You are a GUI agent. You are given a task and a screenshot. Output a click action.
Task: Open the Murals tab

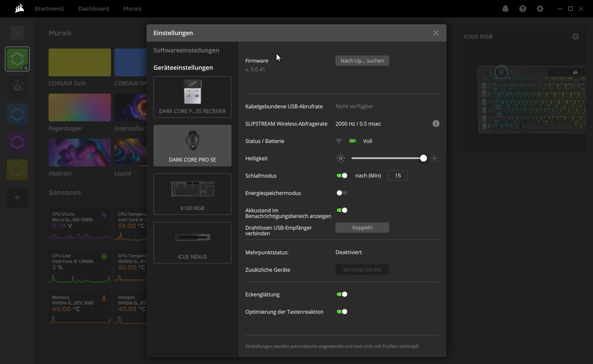coord(132,9)
